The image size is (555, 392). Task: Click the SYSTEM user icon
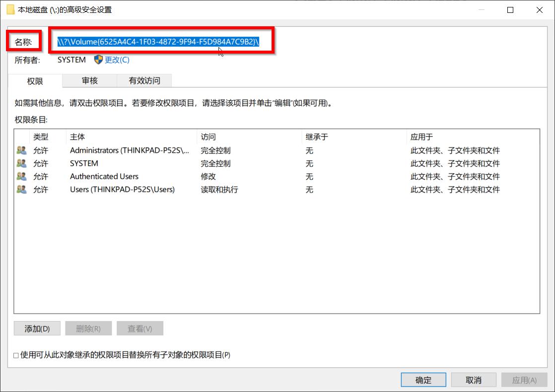[21, 163]
